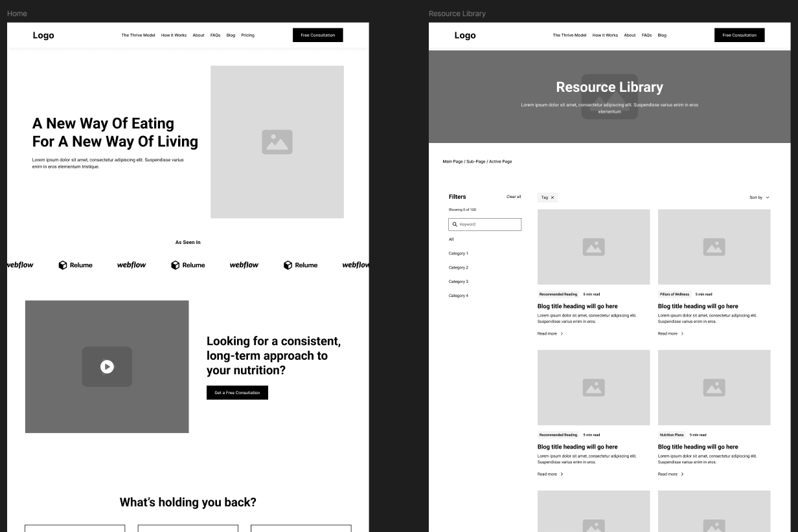This screenshot has width=798, height=532.
Task: Select the All category filter
Action: click(451, 239)
